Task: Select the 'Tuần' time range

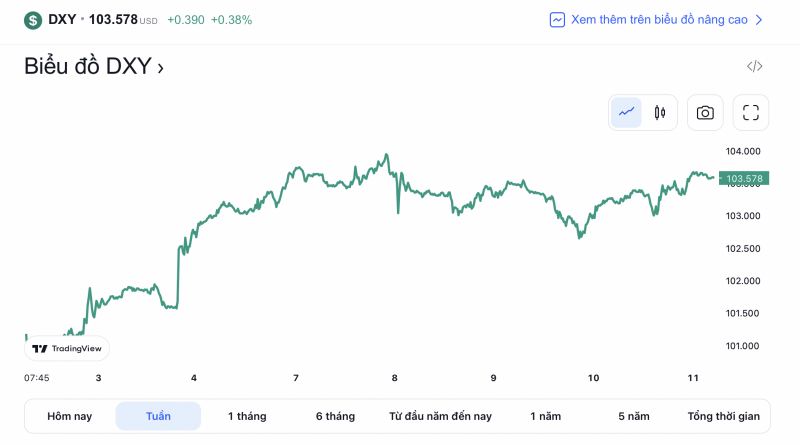Action: pos(158,416)
